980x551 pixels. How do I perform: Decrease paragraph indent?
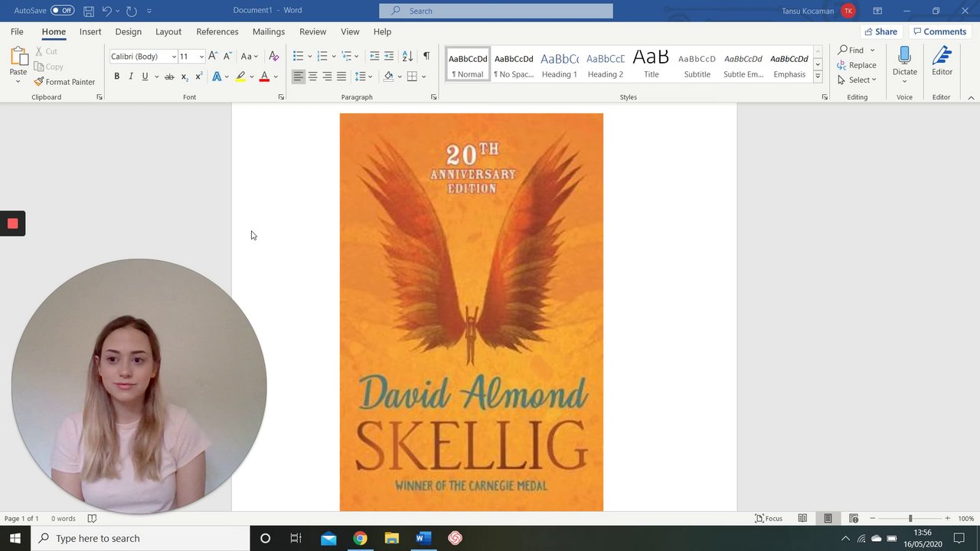[x=374, y=56]
